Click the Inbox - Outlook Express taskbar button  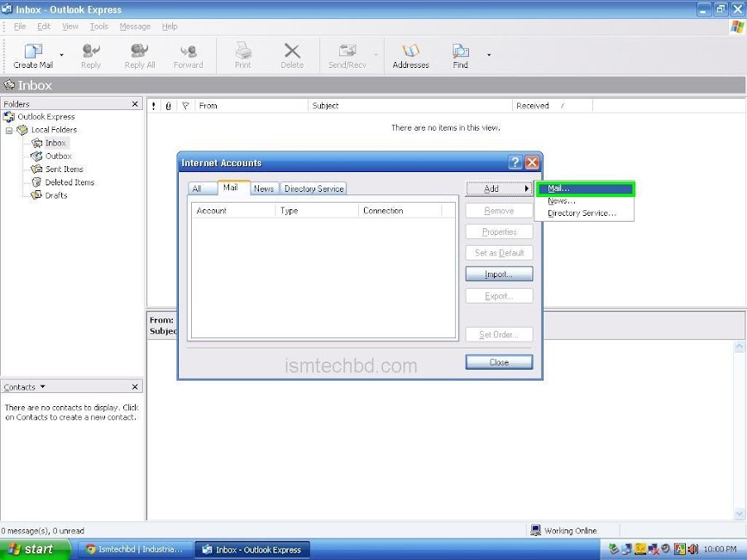pyautogui.click(x=252, y=549)
